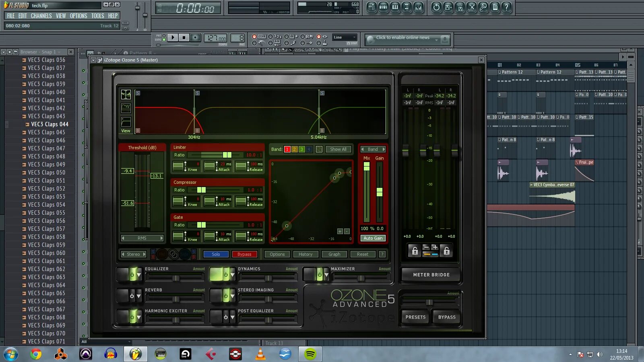Enable the Reverb module power button
644x362 pixels.
click(x=132, y=296)
